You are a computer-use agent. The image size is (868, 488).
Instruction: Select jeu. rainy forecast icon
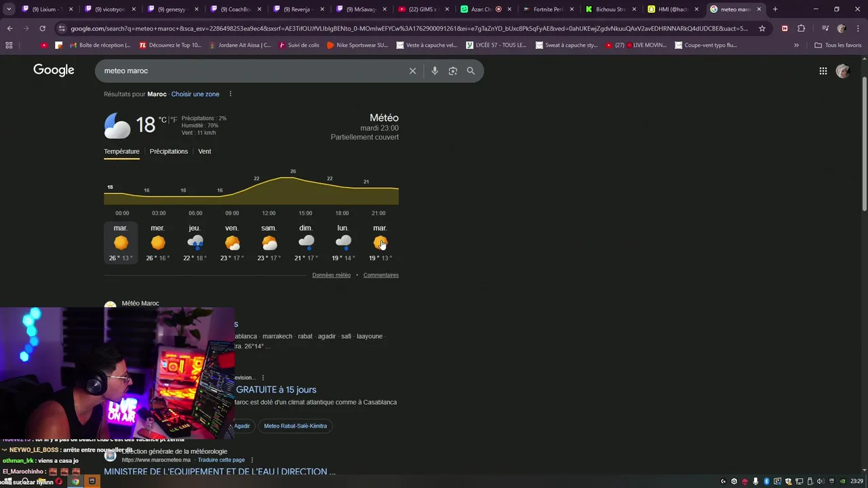pyautogui.click(x=195, y=243)
